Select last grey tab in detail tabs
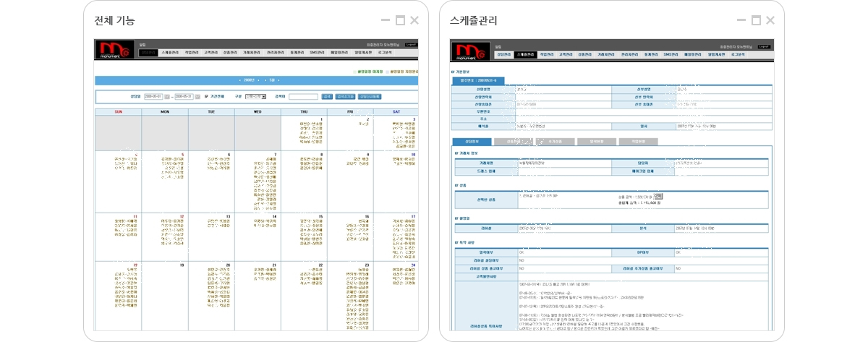 pos(638,141)
